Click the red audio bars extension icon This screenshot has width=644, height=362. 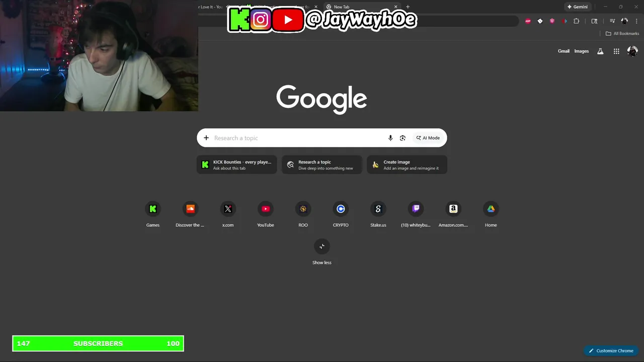[564, 21]
